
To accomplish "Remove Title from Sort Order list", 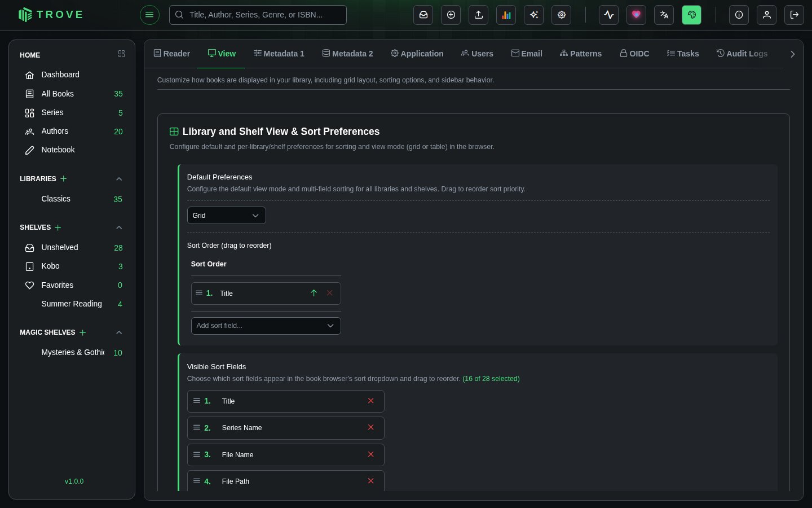I will [x=330, y=293].
